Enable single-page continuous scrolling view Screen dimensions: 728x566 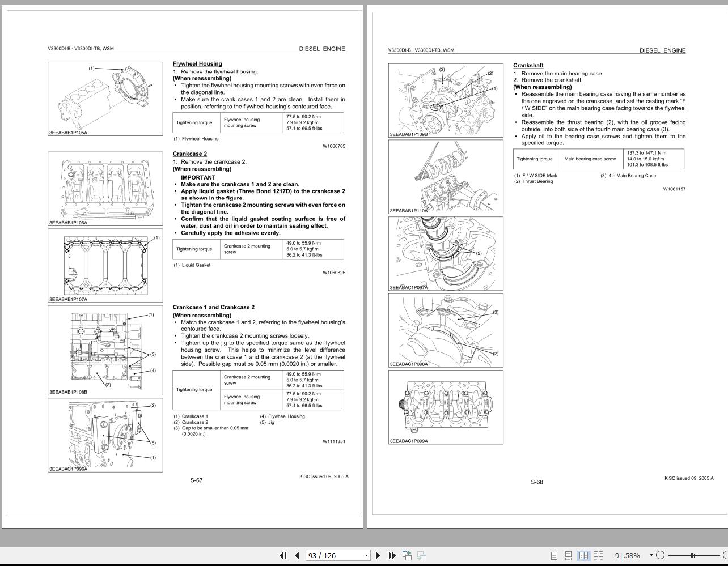pyautogui.click(x=569, y=556)
